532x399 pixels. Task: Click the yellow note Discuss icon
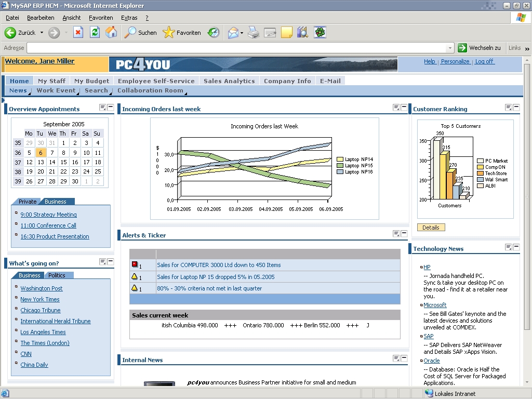(x=286, y=33)
